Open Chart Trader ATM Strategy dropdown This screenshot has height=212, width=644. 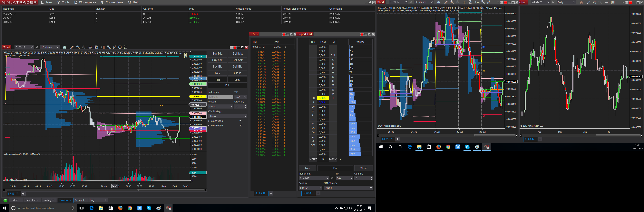click(x=228, y=116)
